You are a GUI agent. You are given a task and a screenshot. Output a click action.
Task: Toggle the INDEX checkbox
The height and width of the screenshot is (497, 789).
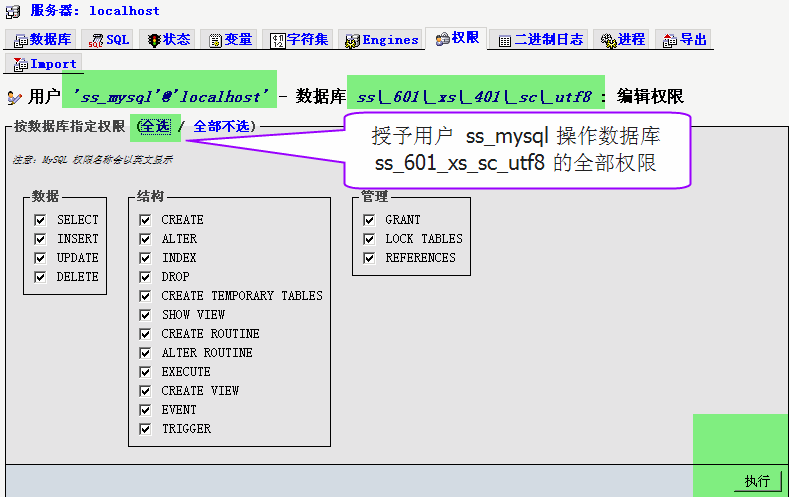tap(145, 258)
